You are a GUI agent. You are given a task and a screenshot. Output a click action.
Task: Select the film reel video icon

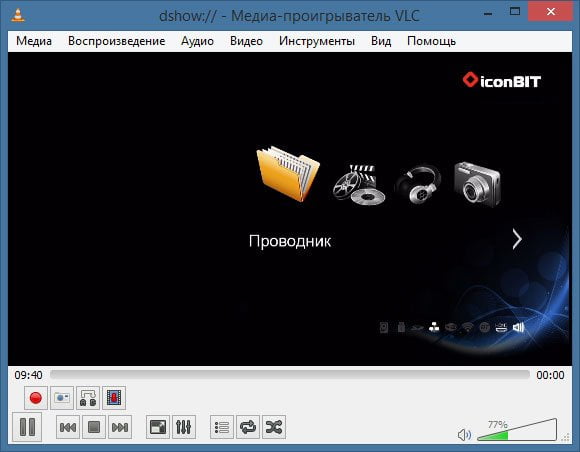click(x=358, y=184)
